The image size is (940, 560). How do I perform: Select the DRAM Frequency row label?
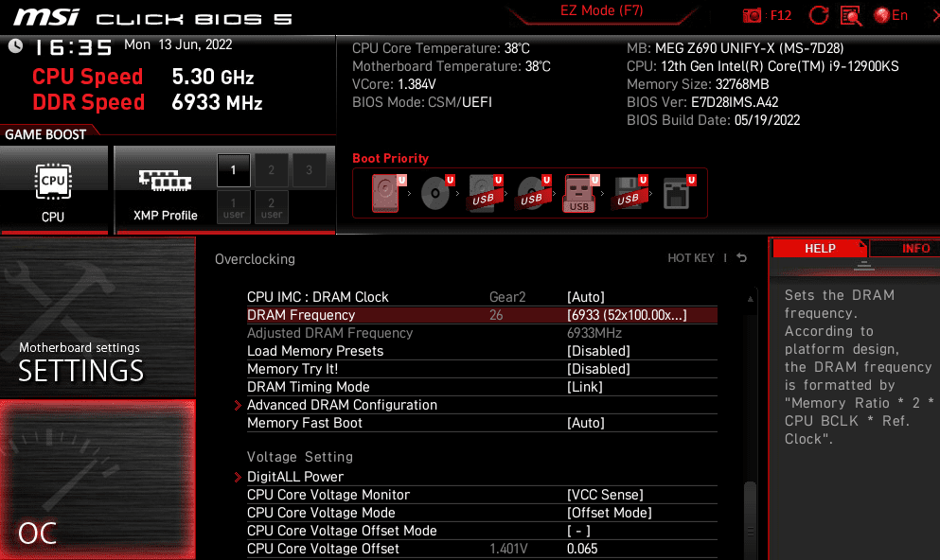pos(301,315)
